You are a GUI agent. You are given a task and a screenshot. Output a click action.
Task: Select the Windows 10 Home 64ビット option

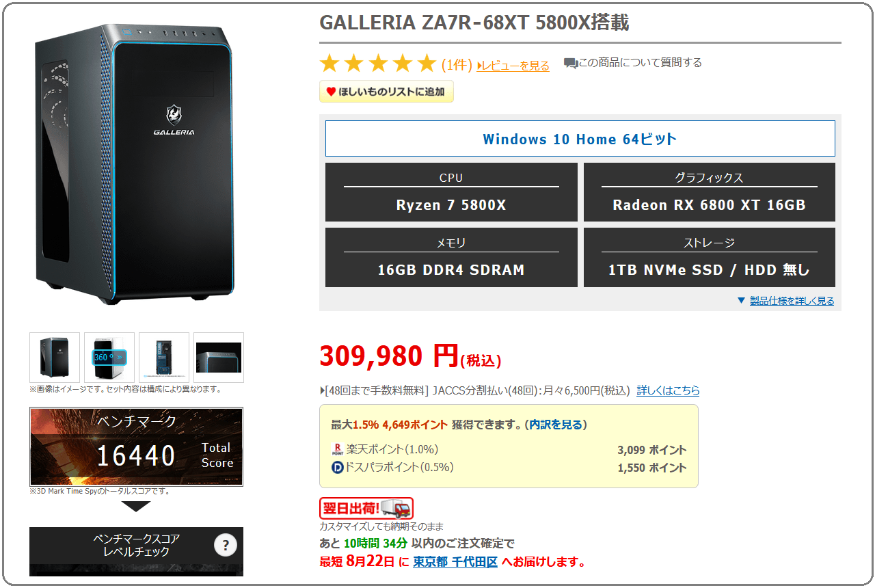click(580, 139)
